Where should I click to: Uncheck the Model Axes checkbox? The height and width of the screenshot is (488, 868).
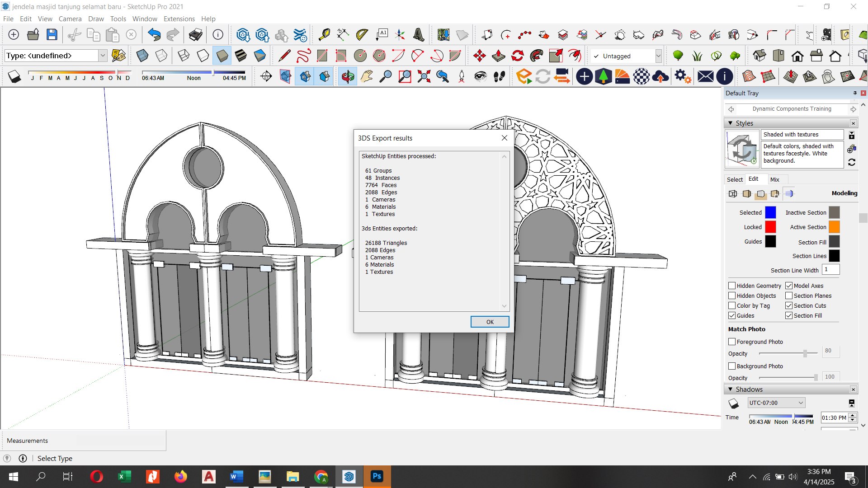789,286
